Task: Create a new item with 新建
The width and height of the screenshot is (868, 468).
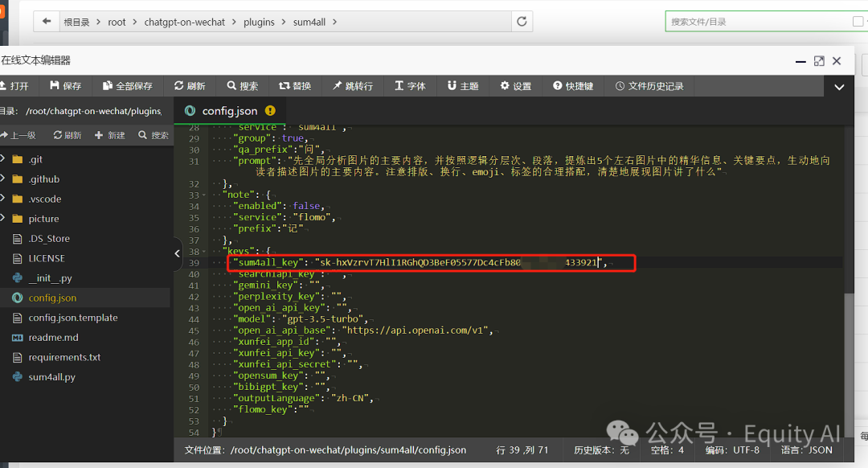Action: [109, 135]
